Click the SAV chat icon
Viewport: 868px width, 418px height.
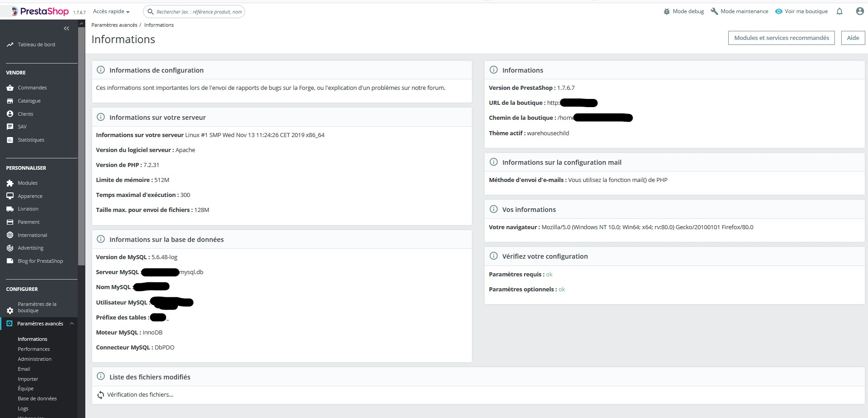pyautogui.click(x=10, y=127)
